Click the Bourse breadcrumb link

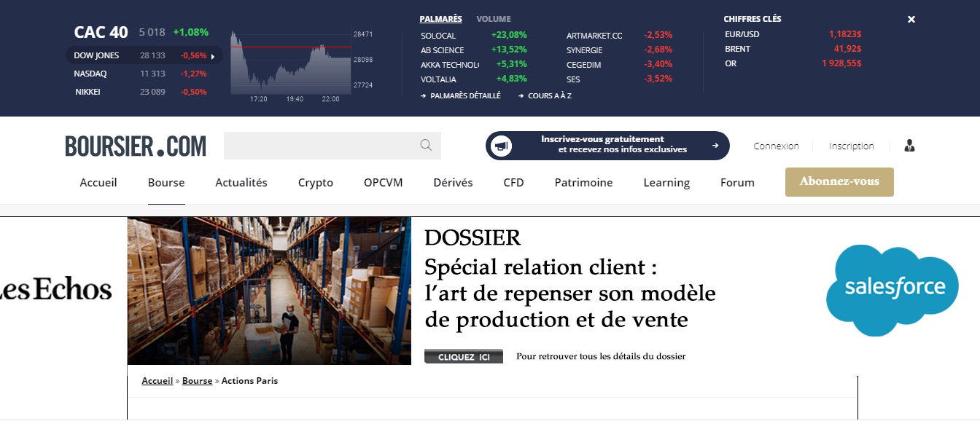click(x=197, y=381)
